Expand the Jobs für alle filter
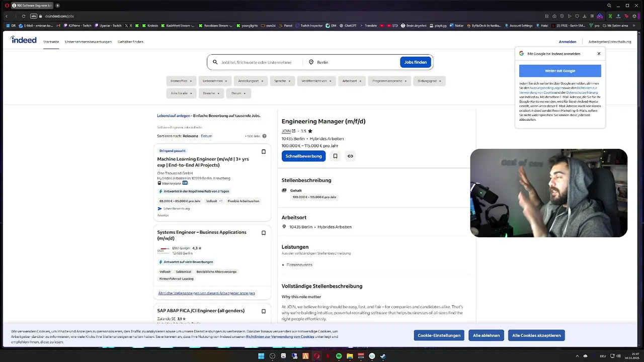Screen dimensions: 644x362 coord(181,93)
